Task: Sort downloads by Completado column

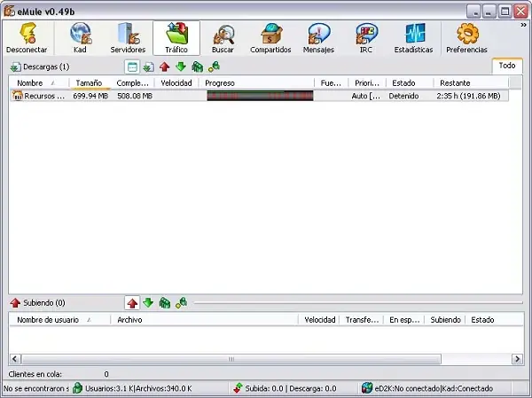Action: coord(133,83)
